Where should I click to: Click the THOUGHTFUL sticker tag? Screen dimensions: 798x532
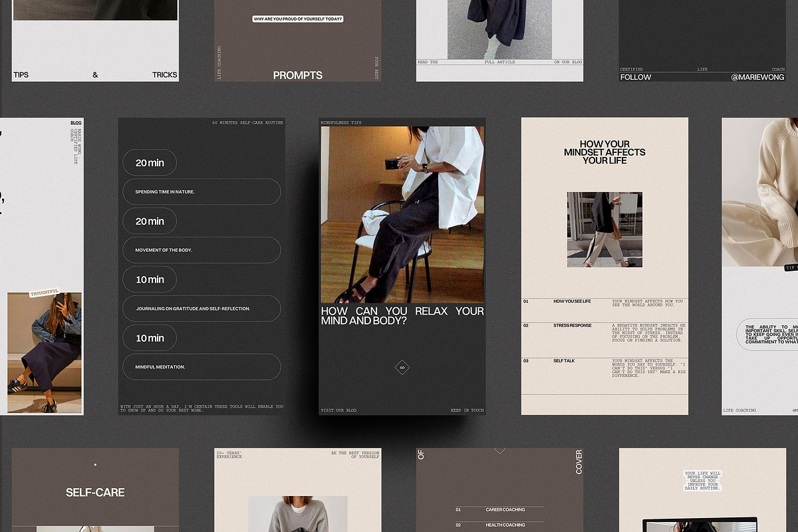[x=45, y=292]
